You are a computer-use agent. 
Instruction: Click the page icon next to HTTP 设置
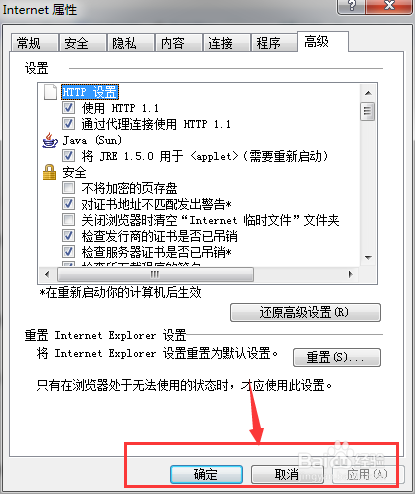click(x=50, y=92)
